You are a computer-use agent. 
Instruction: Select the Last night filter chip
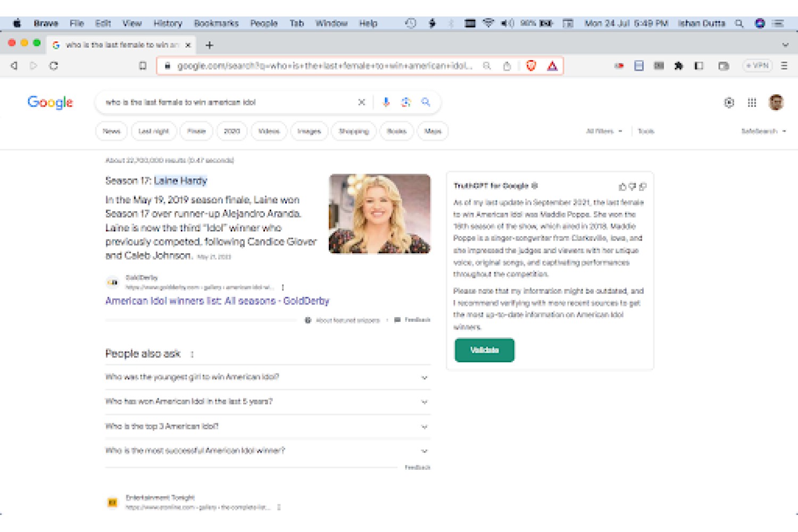click(154, 131)
